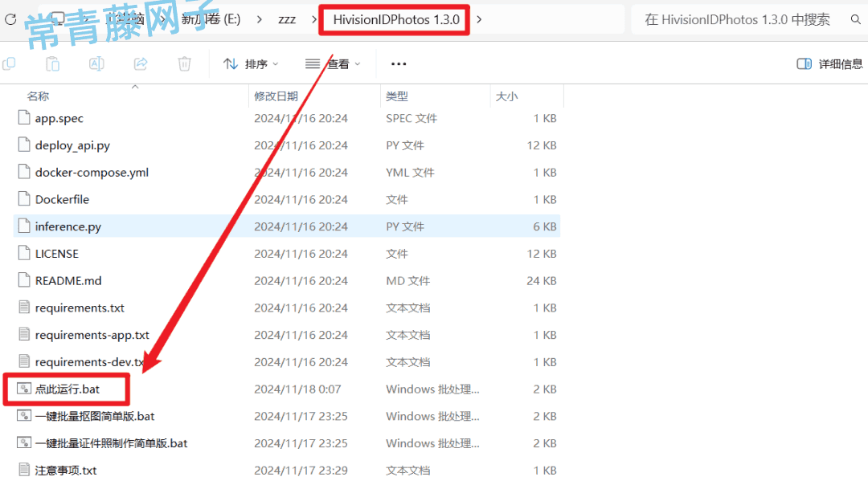The image size is (868, 481).
Task: Click the YML 文件 type cell
Action: click(410, 173)
